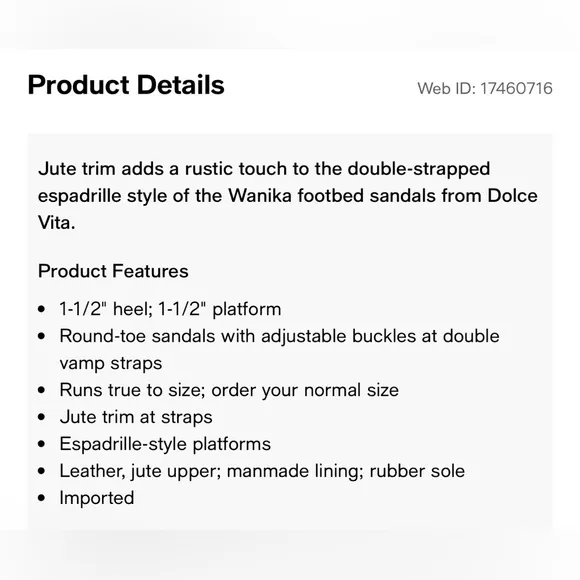Viewport: 580px width, 580px height.
Task: Click the bullet dot beside Jute trim at straps
Action: pos(41,417)
